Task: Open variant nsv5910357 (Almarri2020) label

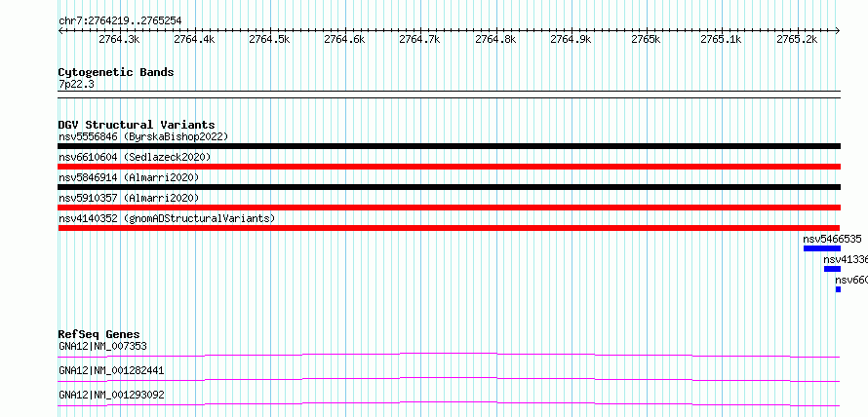Action: [x=129, y=198]
